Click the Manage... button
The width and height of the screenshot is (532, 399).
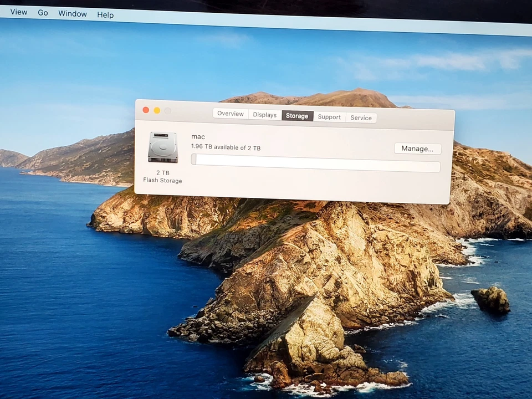pos(418,149)
